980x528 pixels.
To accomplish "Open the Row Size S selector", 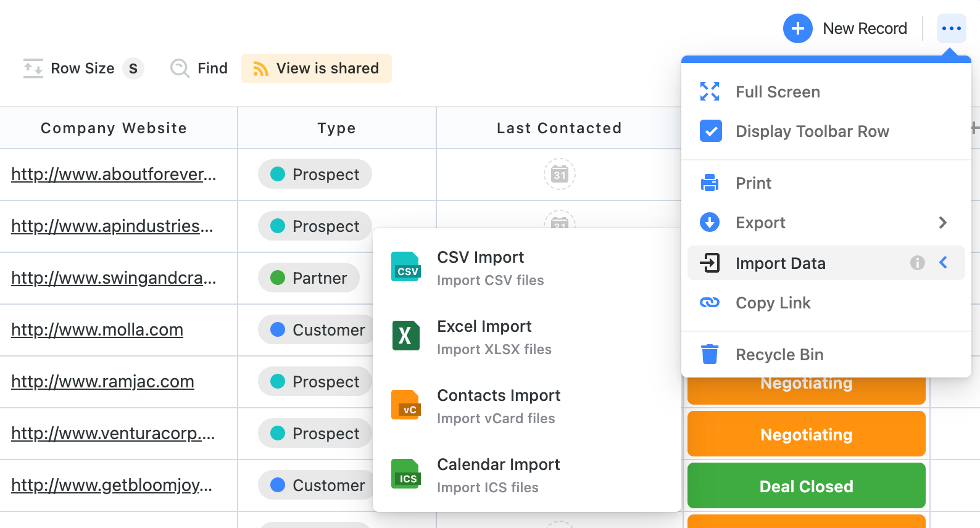I will (133, 68).
